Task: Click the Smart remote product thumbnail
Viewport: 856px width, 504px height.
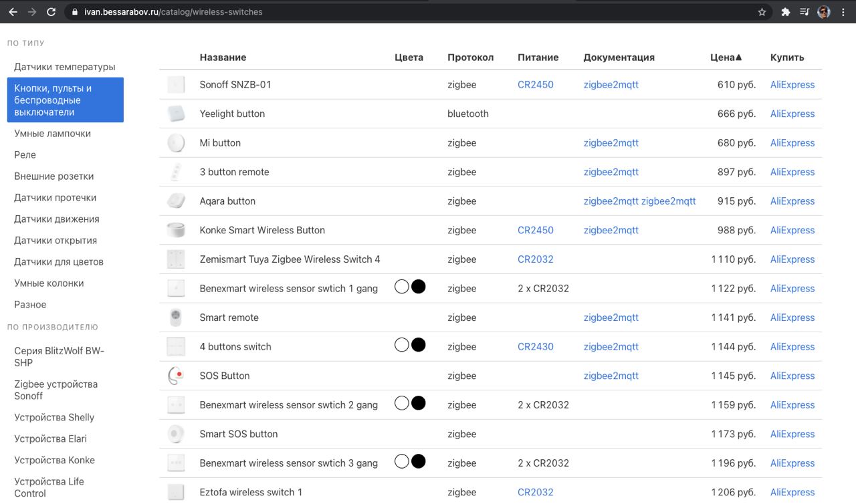Action: point(176,318)
